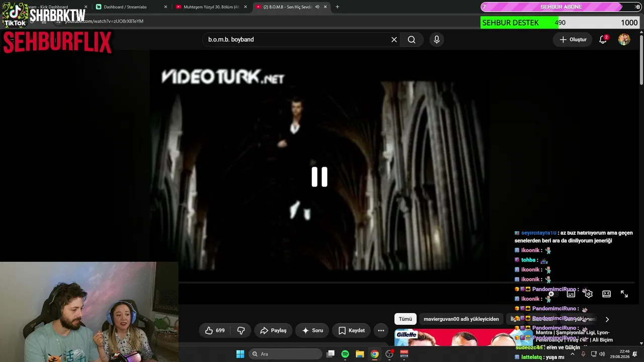Click the magnifier search button
This screenshot has width=644, height=362.
[x=412, y=40]
